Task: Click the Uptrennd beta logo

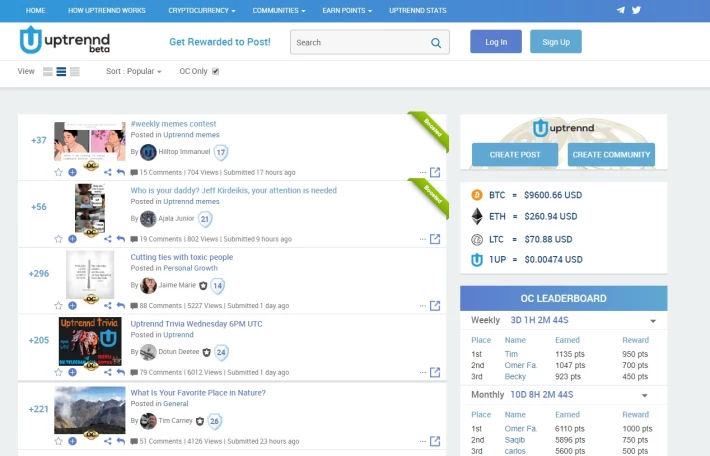Action: click(x=65, y=40)
